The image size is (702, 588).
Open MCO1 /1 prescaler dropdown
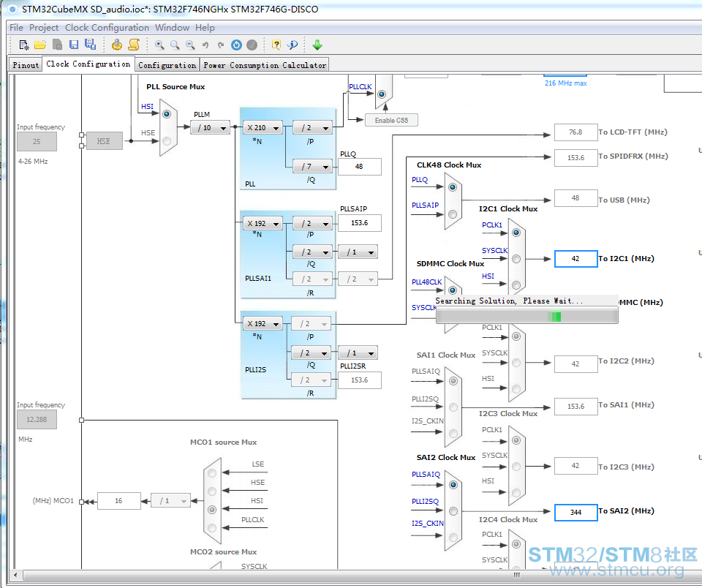click(170, 501)
